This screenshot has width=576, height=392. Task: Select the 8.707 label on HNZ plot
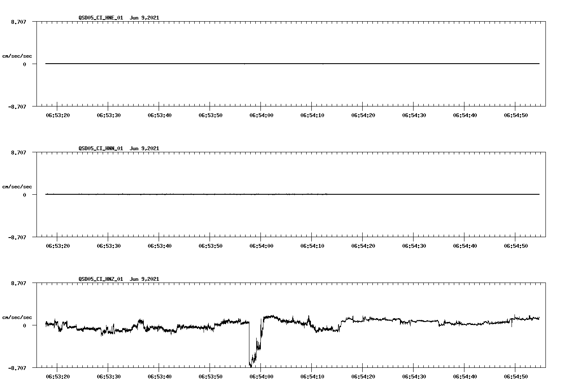coord(19,283)
